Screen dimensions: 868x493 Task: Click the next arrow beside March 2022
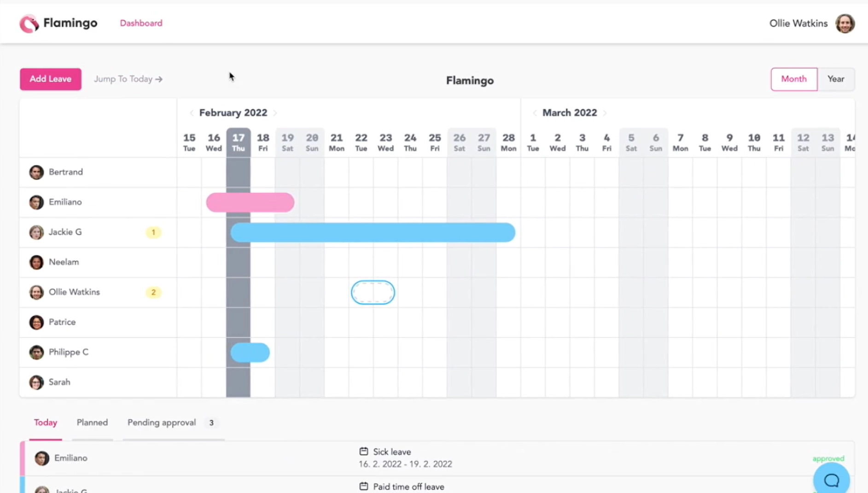[x=605, y=113]
